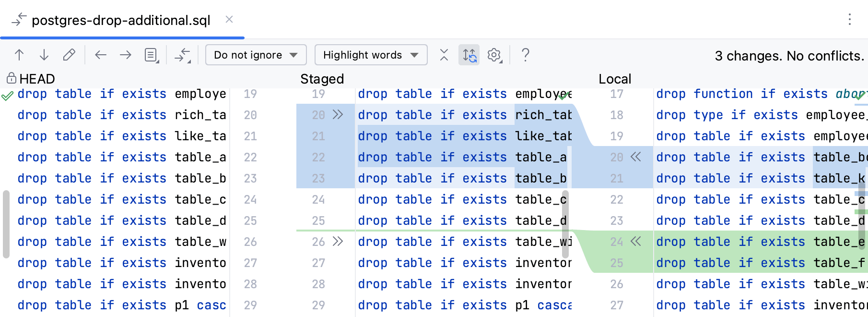868x317 pixels.
Task: Click the right arrow compare next file
Action: pyautogui.click(x=126, y=55)
